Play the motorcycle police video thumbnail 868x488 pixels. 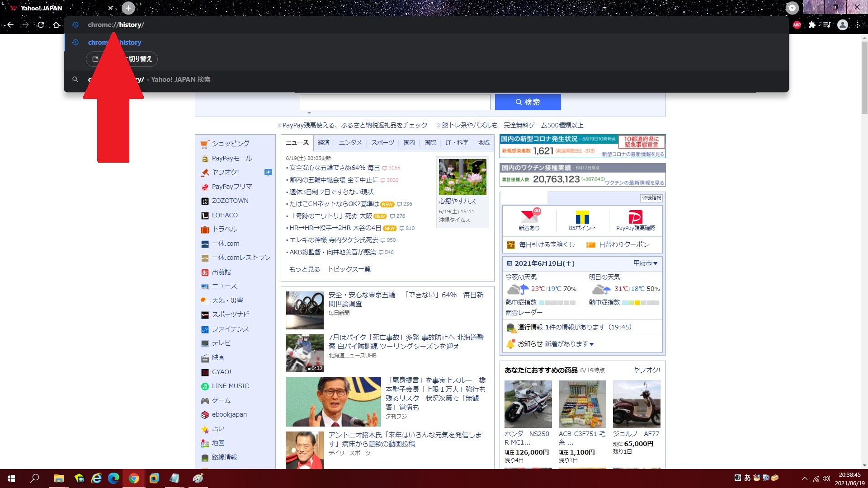click(x=304, y=353)
